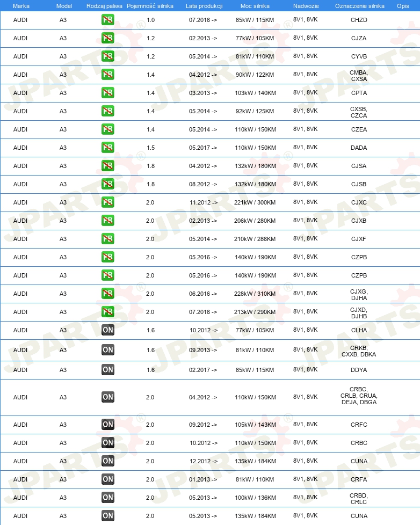Click the ON icon in the 12.2012 CUNA row

point(108,461)
